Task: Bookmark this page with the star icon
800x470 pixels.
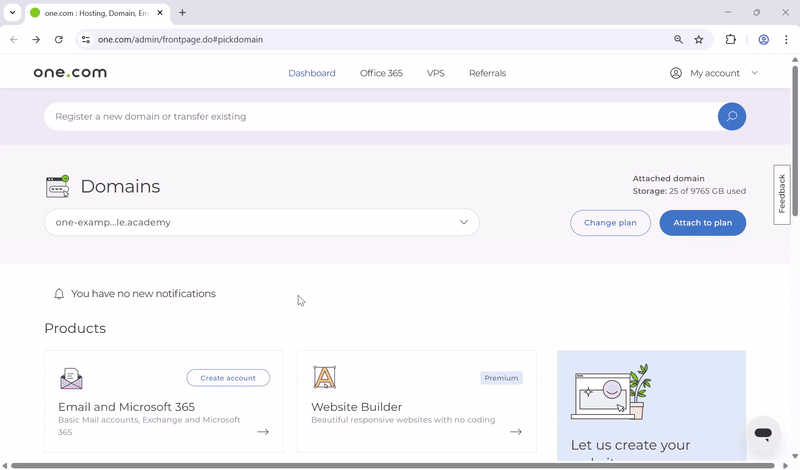Action: (x=699, y=39)
